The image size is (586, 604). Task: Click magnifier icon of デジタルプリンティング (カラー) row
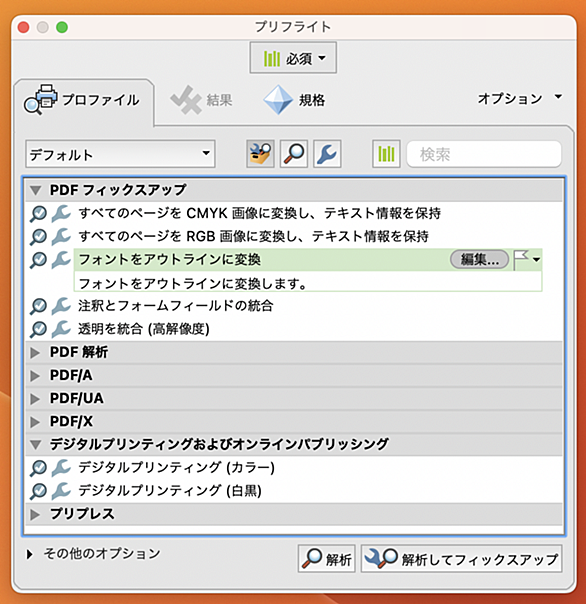(39, 468)
